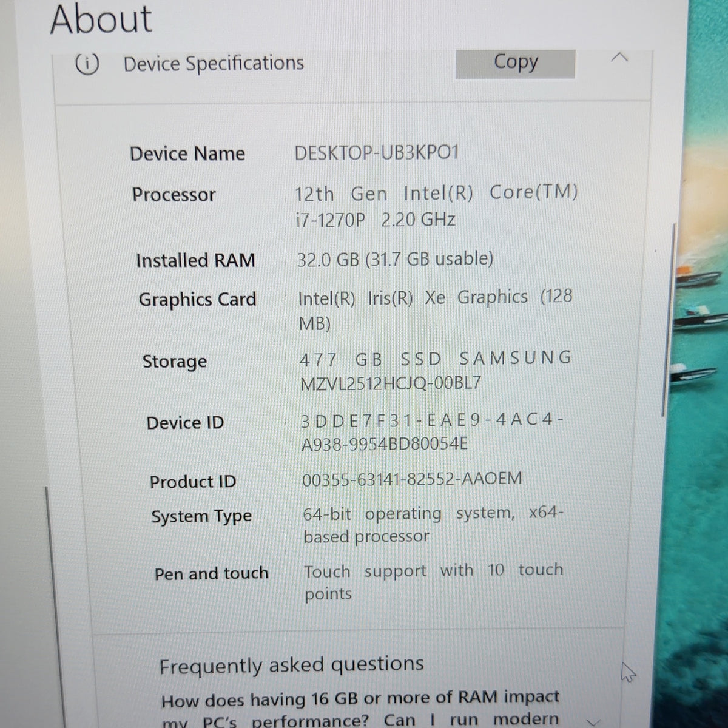The width and height of the screenshot is (728, 728).
Task: Click the Copy button for device specifications
Action: coord(515,62)
